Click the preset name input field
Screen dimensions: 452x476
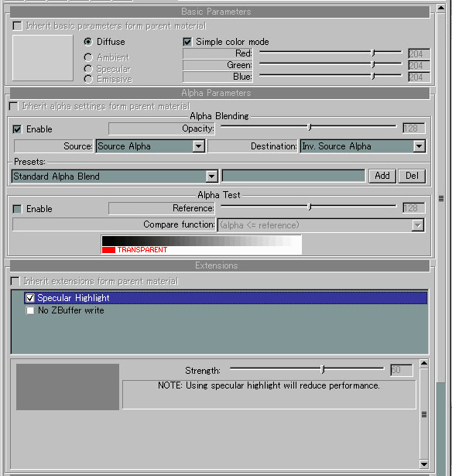tap(293, 176)
